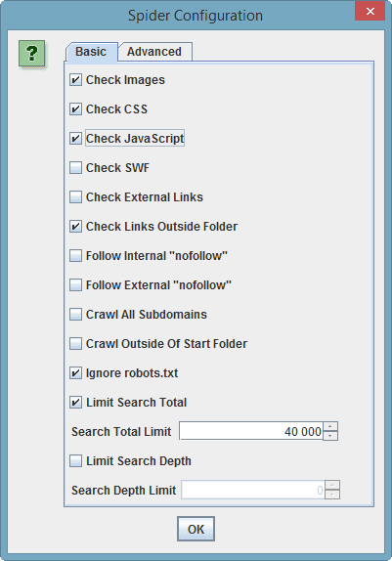392x561 pixels.
Task: Enable the Check SWF checkbox
Action: tap(75, 168)
